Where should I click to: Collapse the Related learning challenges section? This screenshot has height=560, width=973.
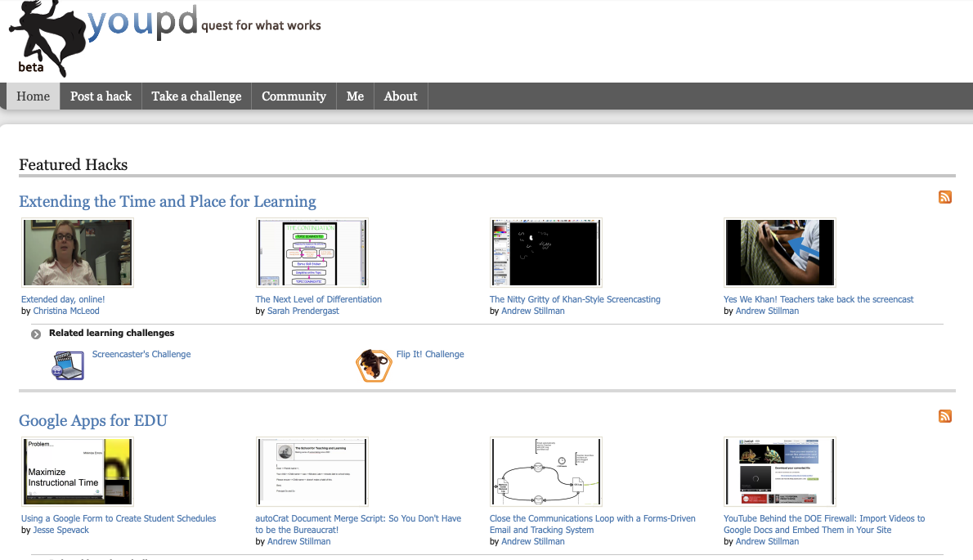point(36,334)
